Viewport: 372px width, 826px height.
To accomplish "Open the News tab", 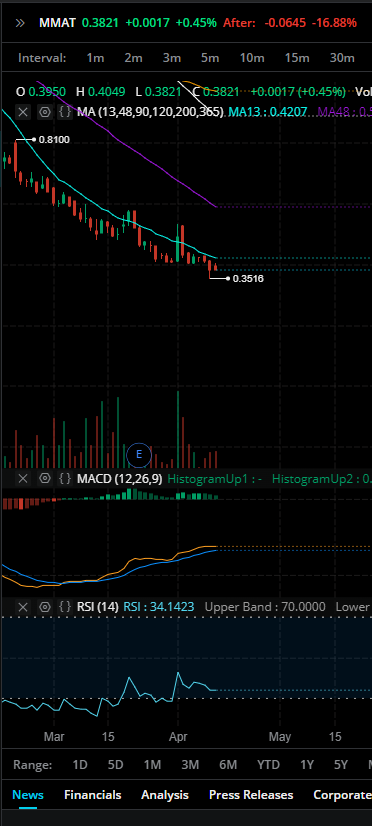I will [28, 795].
